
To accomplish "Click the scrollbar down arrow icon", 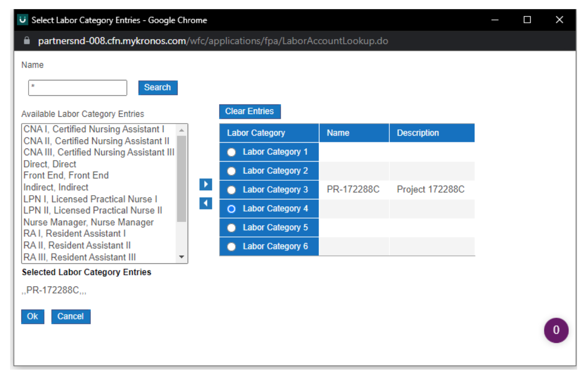I will pos(182,257).
